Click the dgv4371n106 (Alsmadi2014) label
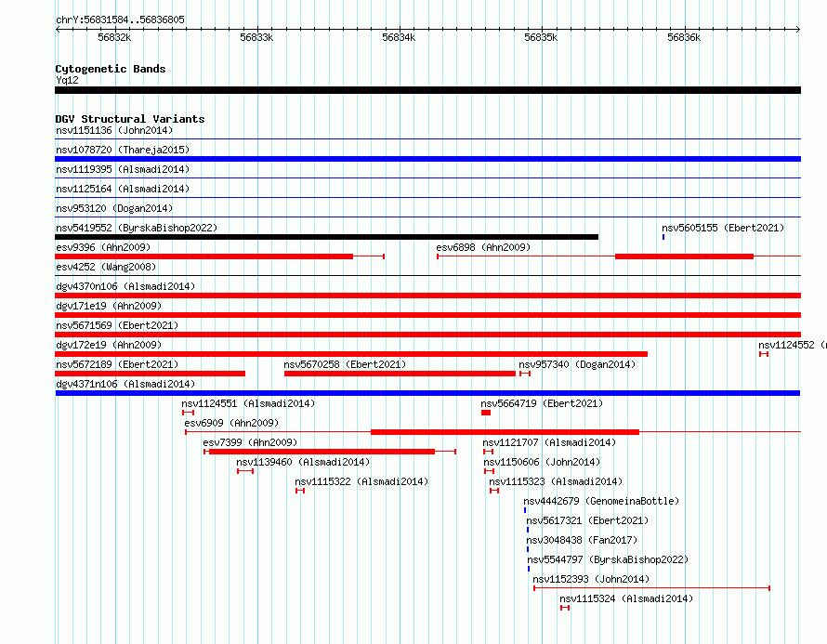This screenshot has height=644, width=827. (x=125, y=384)
